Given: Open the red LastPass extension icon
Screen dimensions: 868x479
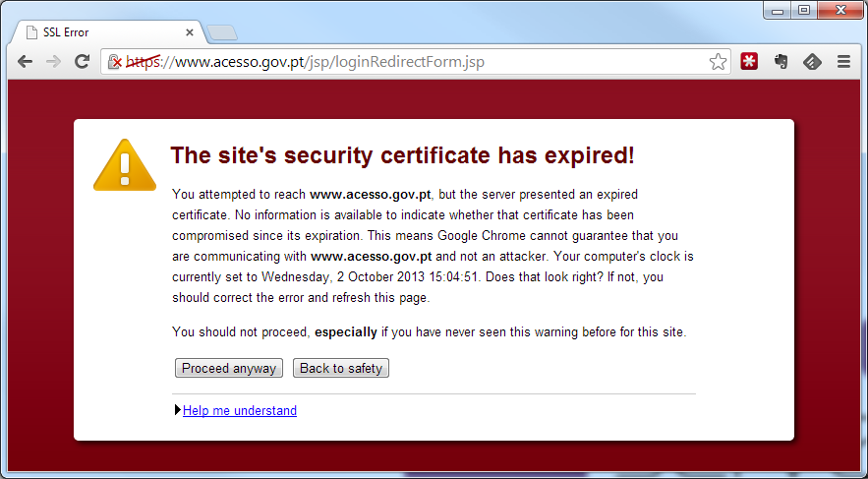Looking at the screenshot, I should coord(749,61).
